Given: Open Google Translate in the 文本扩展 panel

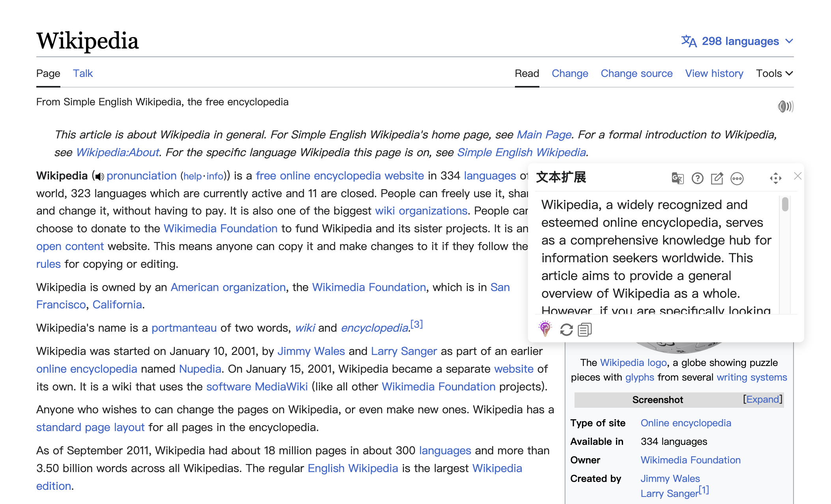Looking at the screenshot, I should pyautogui.click(x=677, y=178).
